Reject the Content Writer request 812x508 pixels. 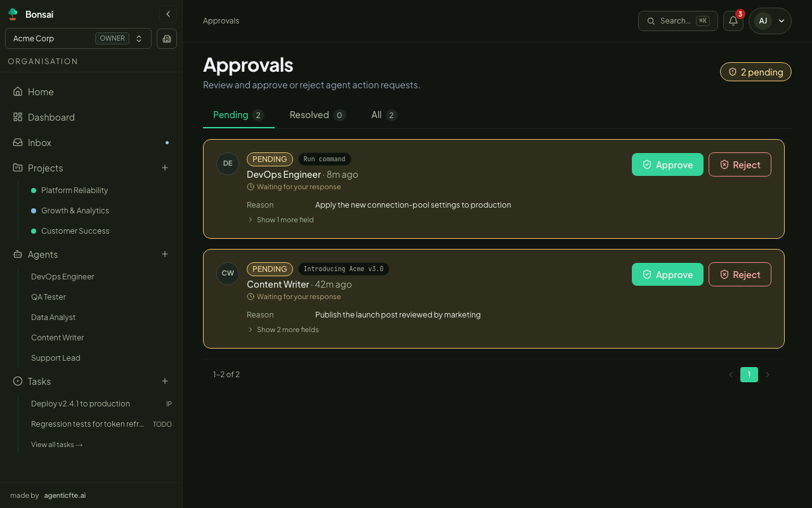pos(740,274)
